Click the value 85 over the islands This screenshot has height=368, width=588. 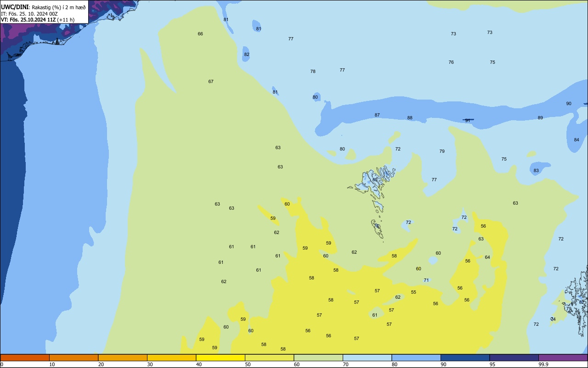375,180
